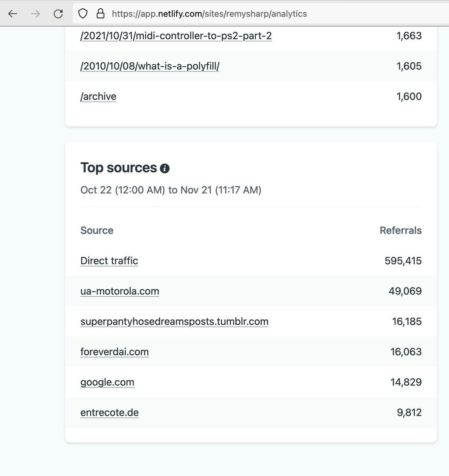This screenshot has width=449, height=476.
Task: Click the Referrals column header
Action: [x=400, y=230]
